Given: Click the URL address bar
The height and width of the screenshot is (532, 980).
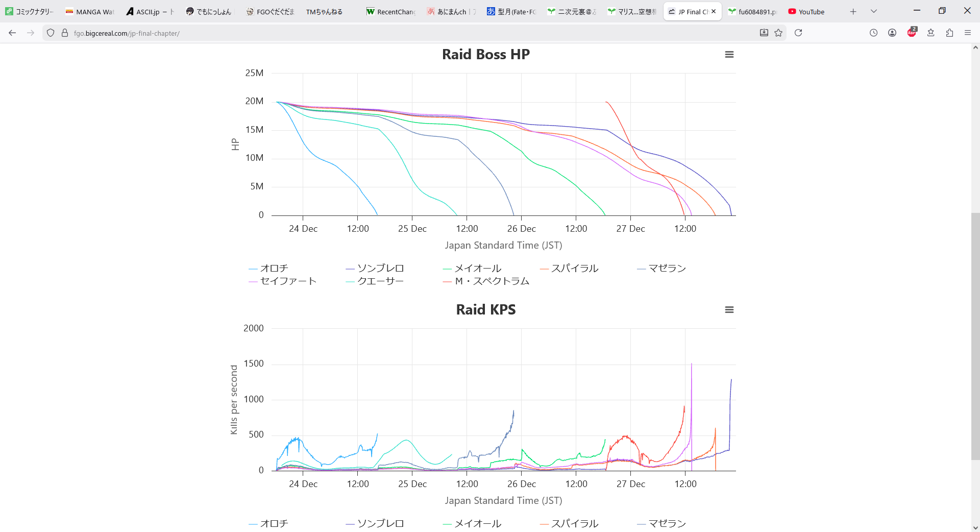Looking at the screenshot, I should [408, 33].
